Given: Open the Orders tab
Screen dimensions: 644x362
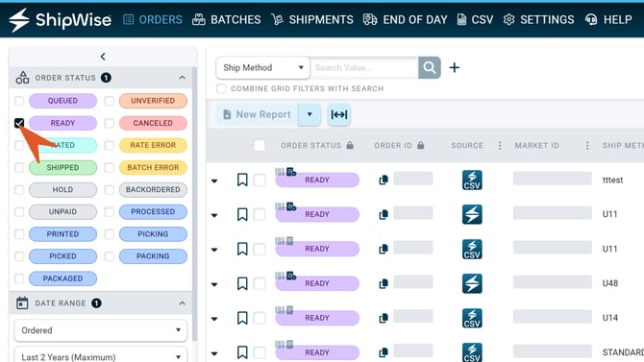Looking at the screenshot, I should coord(153,20).
